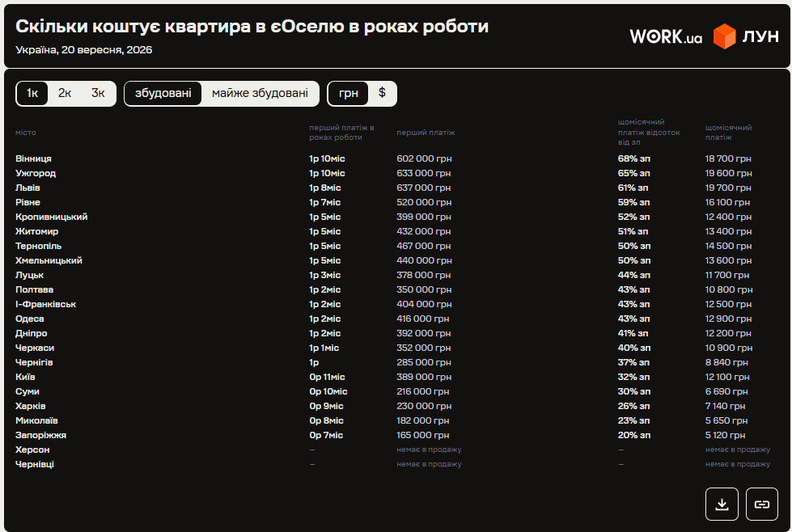Click Київ's 32% зп value
The width and height of the screenshot is (792, 532).
coord(634,377)
